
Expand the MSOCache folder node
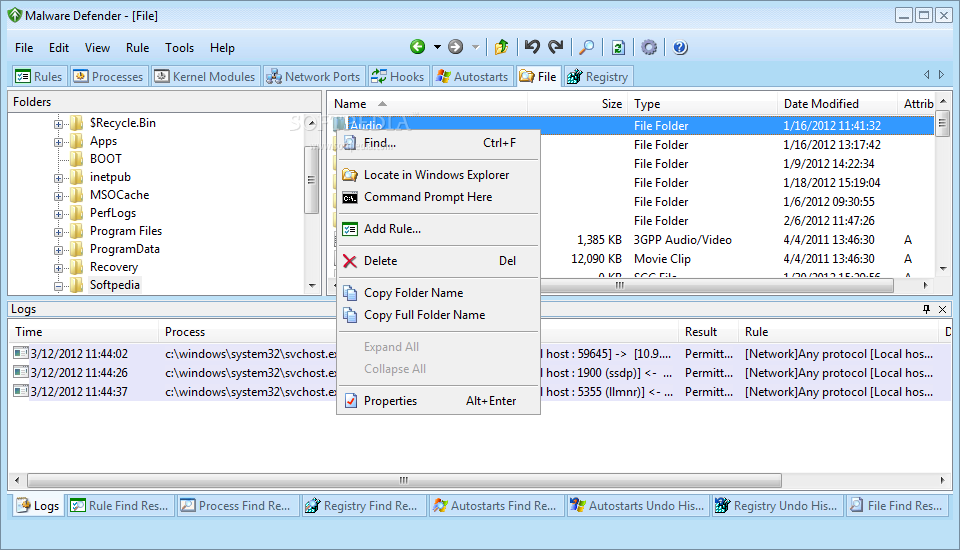click(x=58, y=196)
